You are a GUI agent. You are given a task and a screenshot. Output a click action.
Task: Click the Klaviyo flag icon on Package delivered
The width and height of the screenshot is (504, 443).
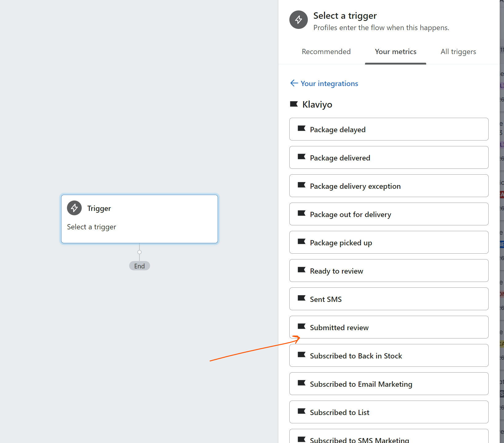click(x=301, y=156)
